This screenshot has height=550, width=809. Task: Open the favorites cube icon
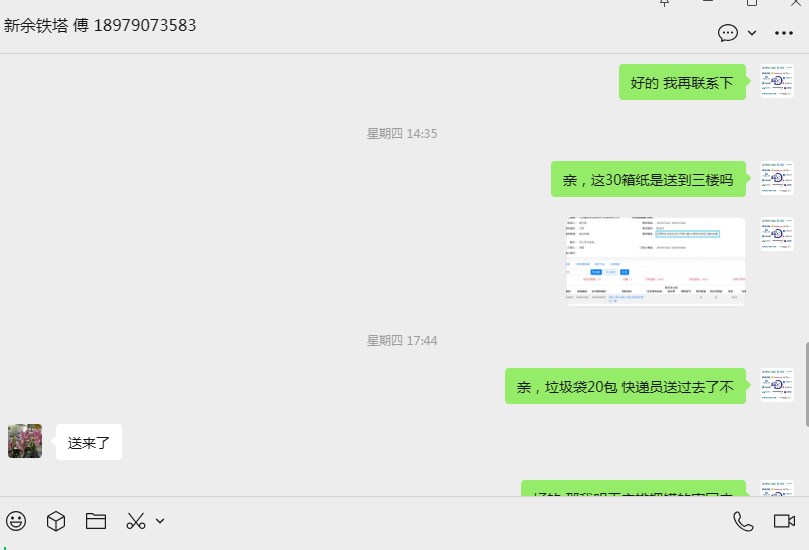[x=56, y=521]
